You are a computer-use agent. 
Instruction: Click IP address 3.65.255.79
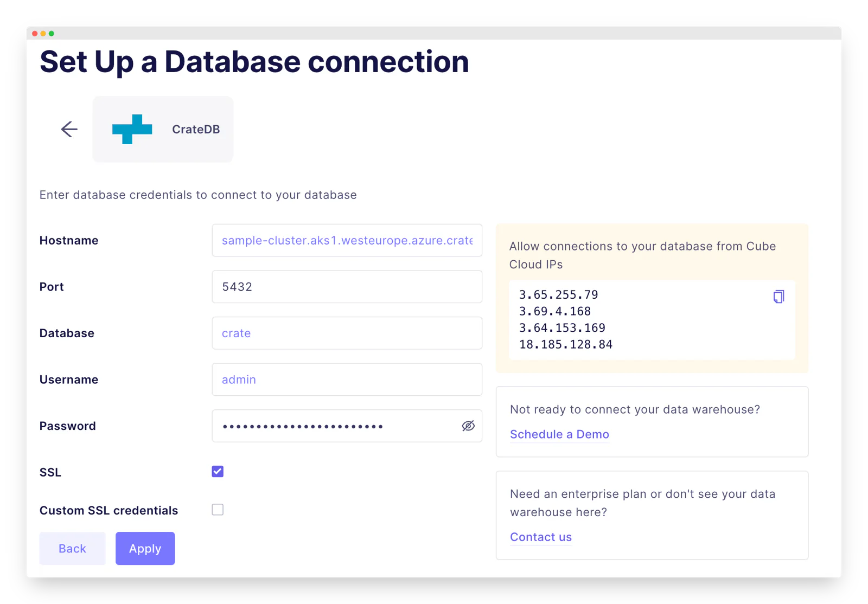tap(558, 295)
